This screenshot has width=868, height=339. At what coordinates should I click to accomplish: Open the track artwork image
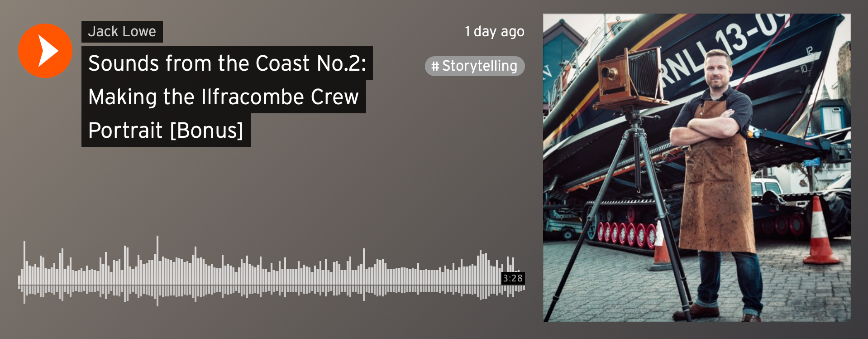697,168
